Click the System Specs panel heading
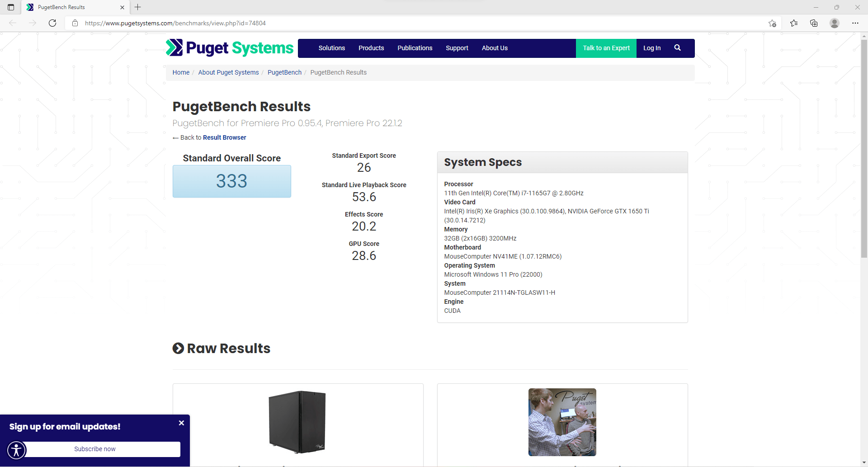This screenshot has height=467, width=868. click(483, 162)
